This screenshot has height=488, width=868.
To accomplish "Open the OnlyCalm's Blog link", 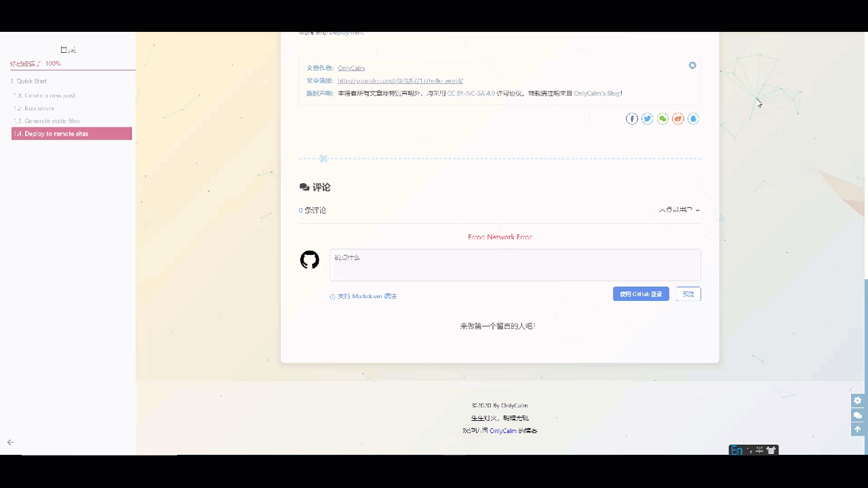I will pos(597,94).
